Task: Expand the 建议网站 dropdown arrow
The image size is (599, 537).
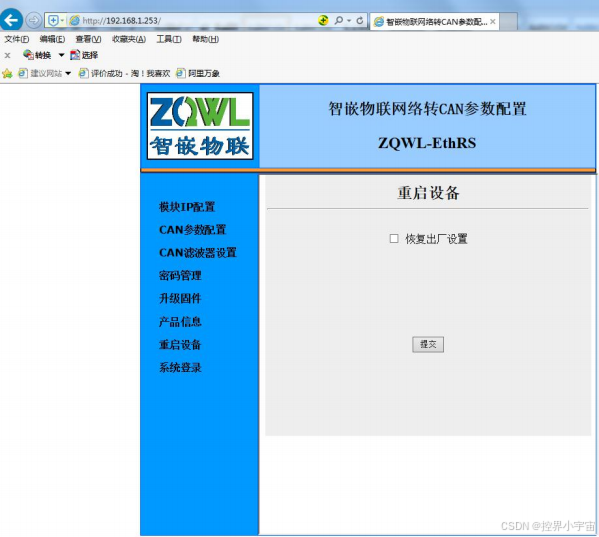Action: point(68,73)
